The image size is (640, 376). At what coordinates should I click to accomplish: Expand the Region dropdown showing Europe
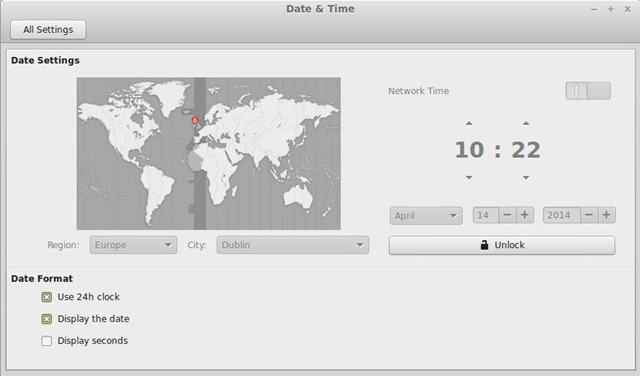point(133,245)
